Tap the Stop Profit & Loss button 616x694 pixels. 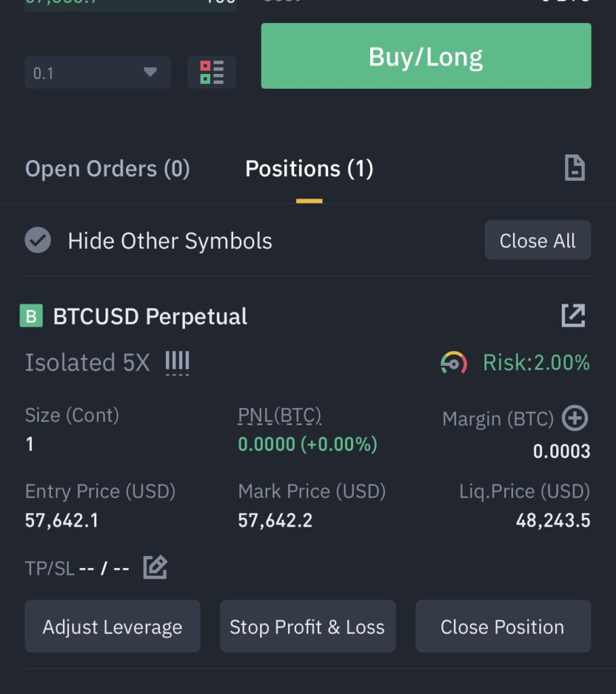click(308, 626)
